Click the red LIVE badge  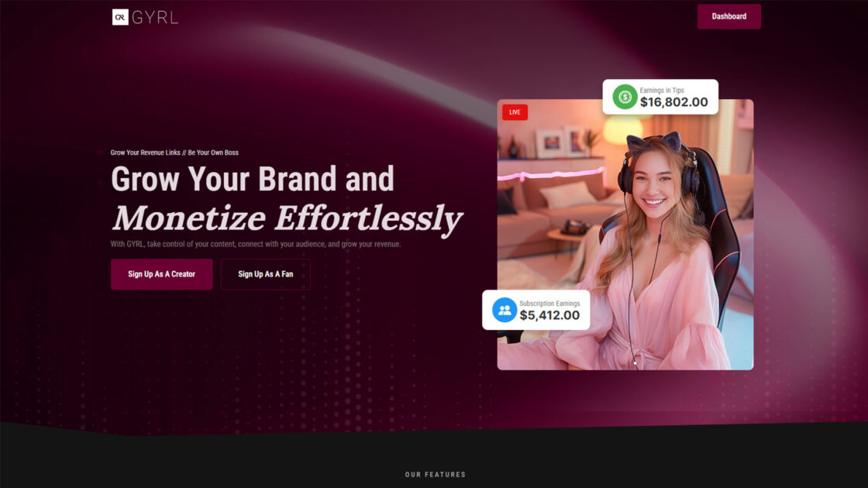pos(515,112)
